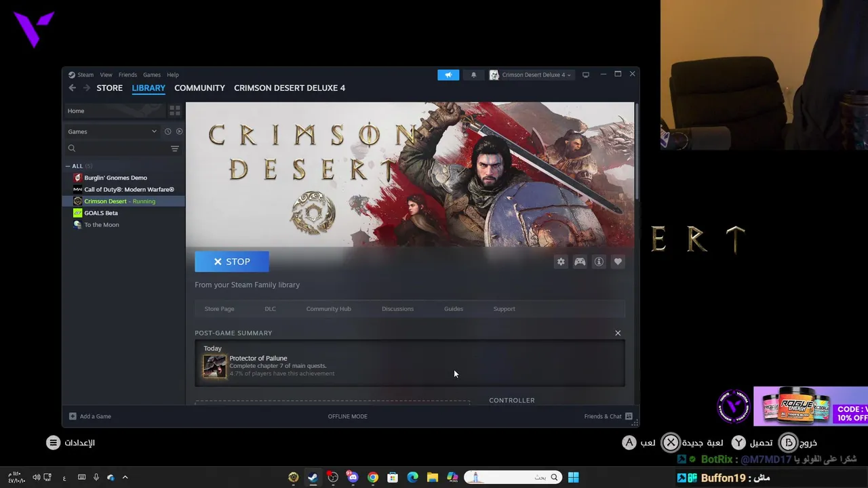Show ready-to-play games filter icon
Image resolution: width=868 pixels, height=488 pixels.
point(179,131)
